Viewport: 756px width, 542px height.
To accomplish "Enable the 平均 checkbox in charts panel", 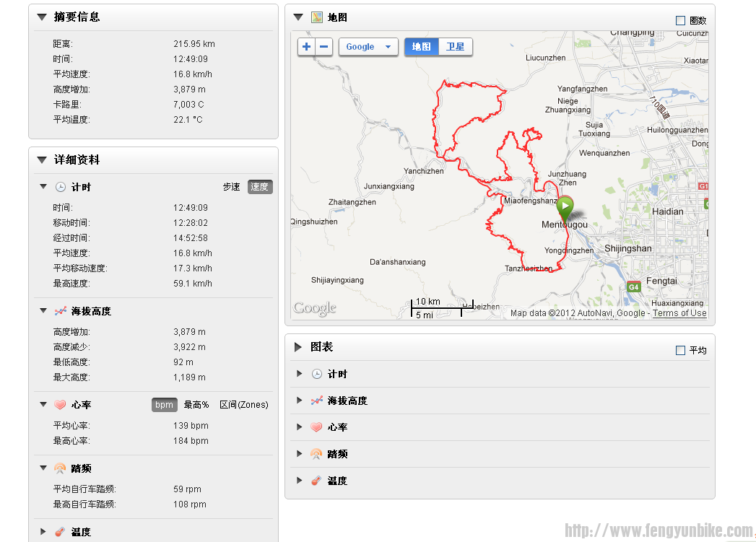I will click(680, 350).
